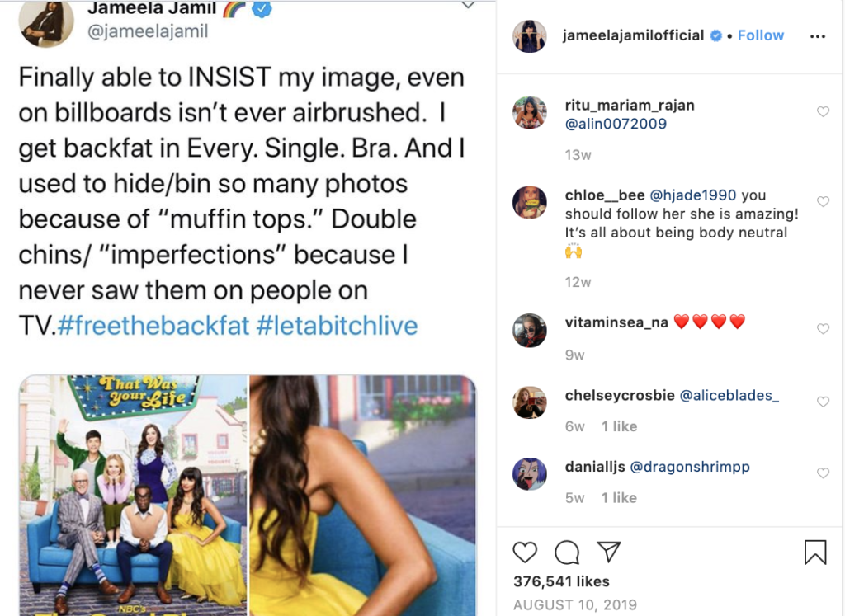This screenshot has height=616, width=845.
Task: Share post via paper plane icon
Action: click(609, 552)
